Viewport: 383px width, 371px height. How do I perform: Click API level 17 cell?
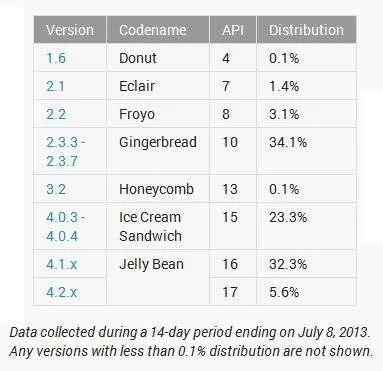(x=233, y=292)
